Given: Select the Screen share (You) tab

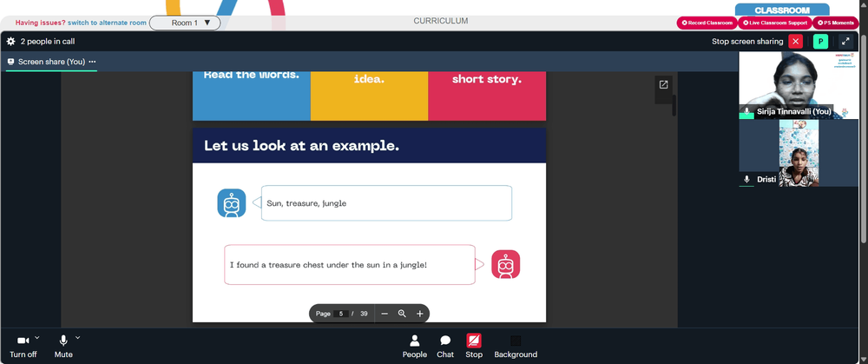Looking at the screenshot, I should pos(51,62).
